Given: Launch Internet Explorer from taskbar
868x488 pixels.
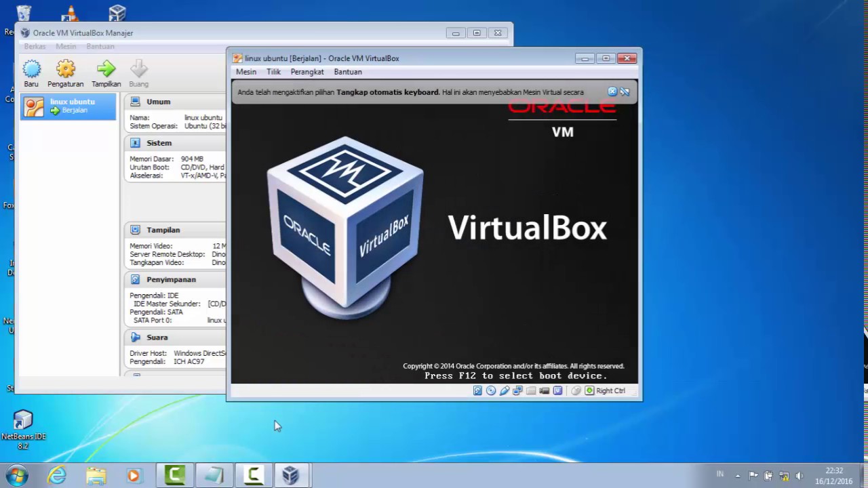Looking at the screenshot, I should click(x=57, y=475).
